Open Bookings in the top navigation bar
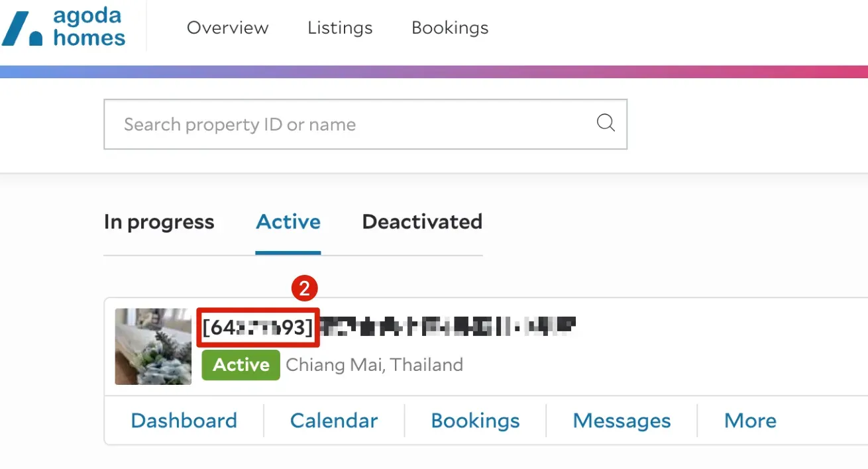This screenshot has width=868, height=469. [450, 28]
